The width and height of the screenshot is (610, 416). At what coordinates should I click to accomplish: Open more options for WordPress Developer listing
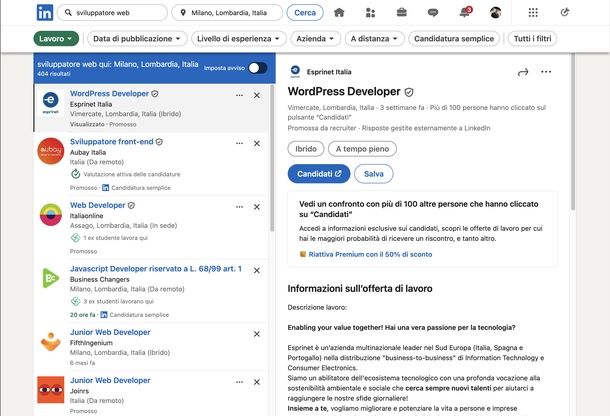click(239, 95)
